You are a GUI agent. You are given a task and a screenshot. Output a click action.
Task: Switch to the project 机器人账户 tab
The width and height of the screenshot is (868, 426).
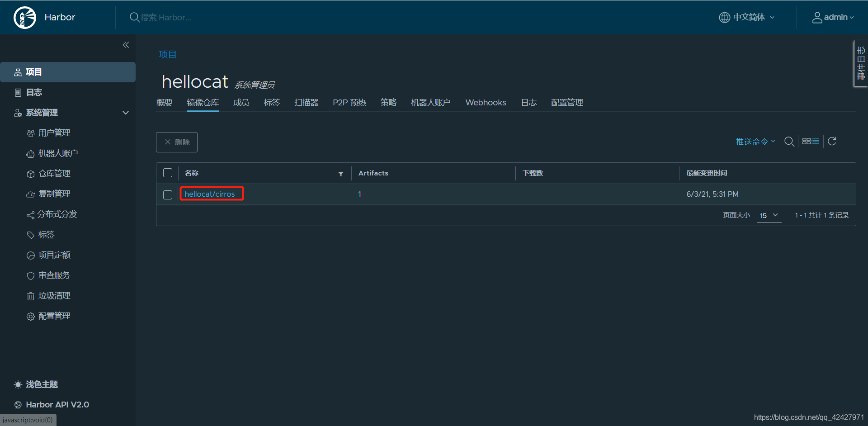[431, 103]
